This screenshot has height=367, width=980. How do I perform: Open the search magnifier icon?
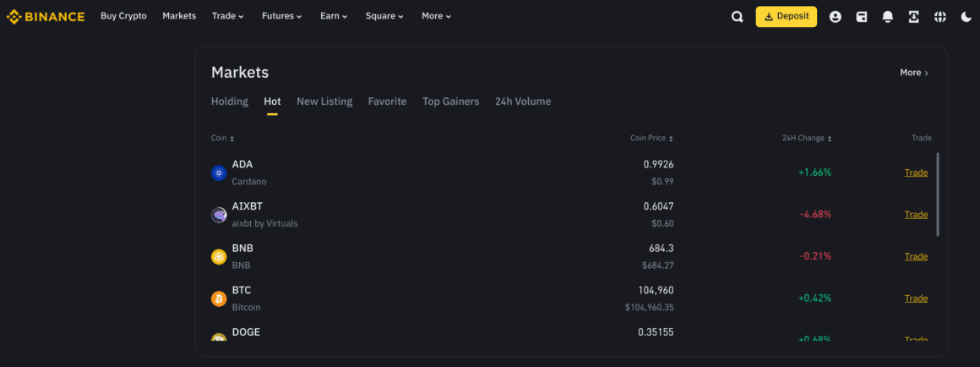coord(738,17)
